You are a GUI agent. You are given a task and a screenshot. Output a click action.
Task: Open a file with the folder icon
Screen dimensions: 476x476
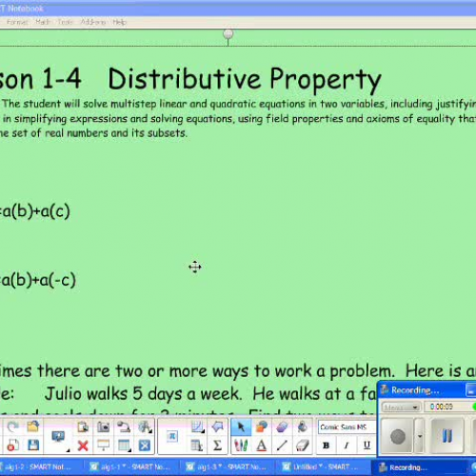pos(33,426)
